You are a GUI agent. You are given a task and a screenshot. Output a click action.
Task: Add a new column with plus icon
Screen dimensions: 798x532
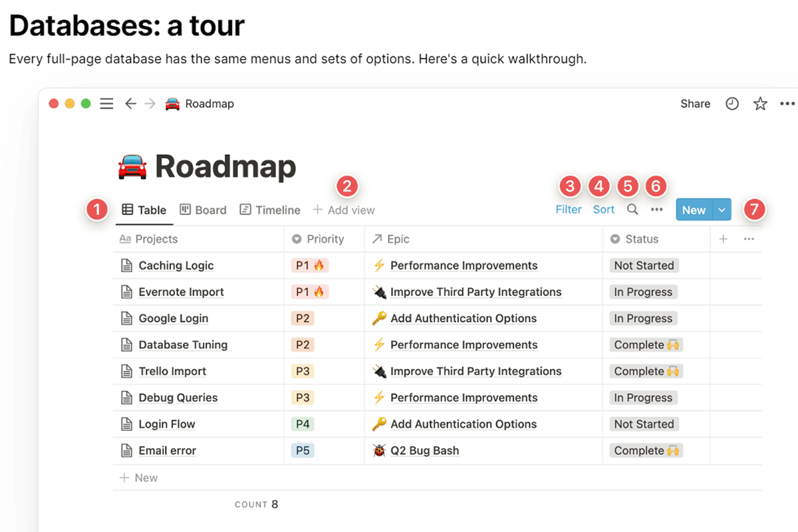[x=724, y=239]
